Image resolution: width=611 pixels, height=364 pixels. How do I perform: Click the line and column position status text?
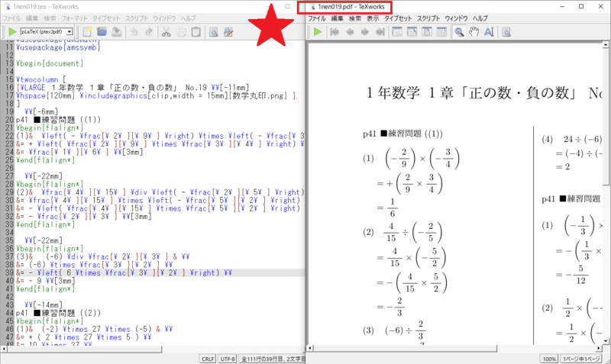coord(272,359)
